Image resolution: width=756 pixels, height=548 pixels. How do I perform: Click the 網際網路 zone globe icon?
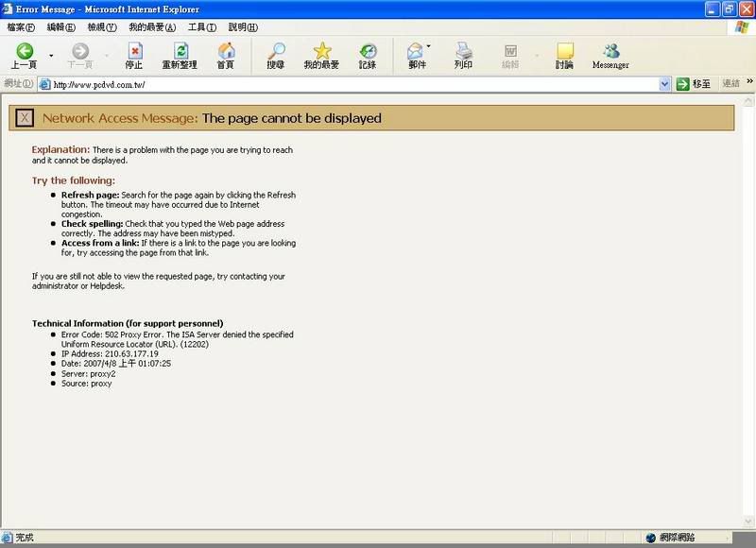[x=651, y=538]
